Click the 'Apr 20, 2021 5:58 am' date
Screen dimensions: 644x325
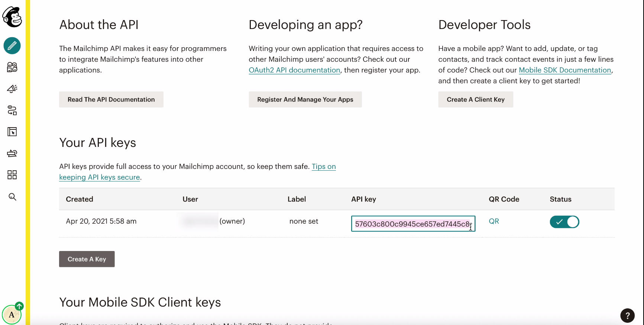[x=101, y=221]
